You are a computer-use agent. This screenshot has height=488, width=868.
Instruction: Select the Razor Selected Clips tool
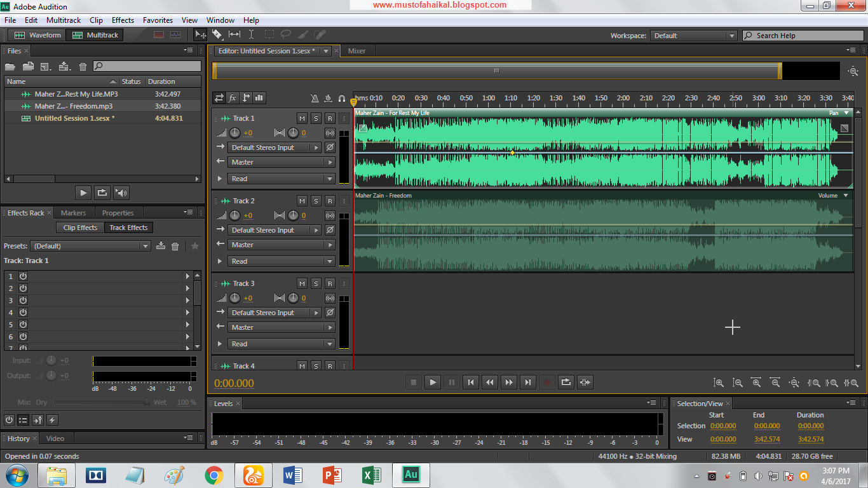[x=217, y=35]
